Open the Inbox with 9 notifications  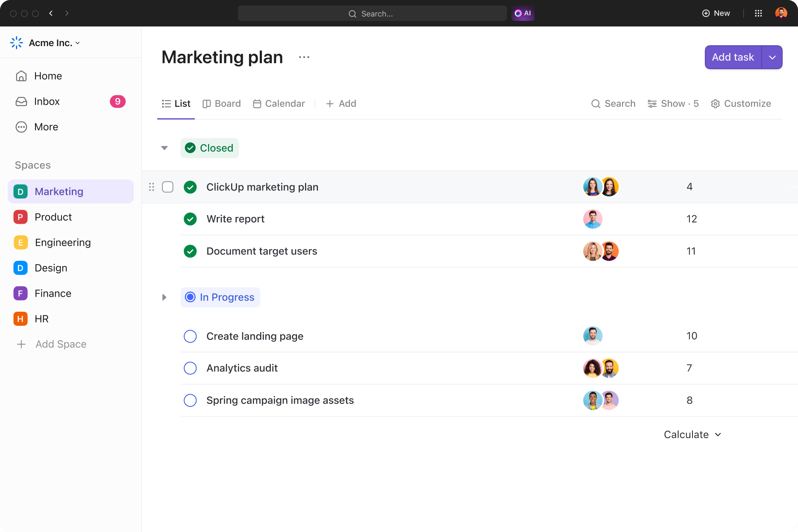coord(47,101)
